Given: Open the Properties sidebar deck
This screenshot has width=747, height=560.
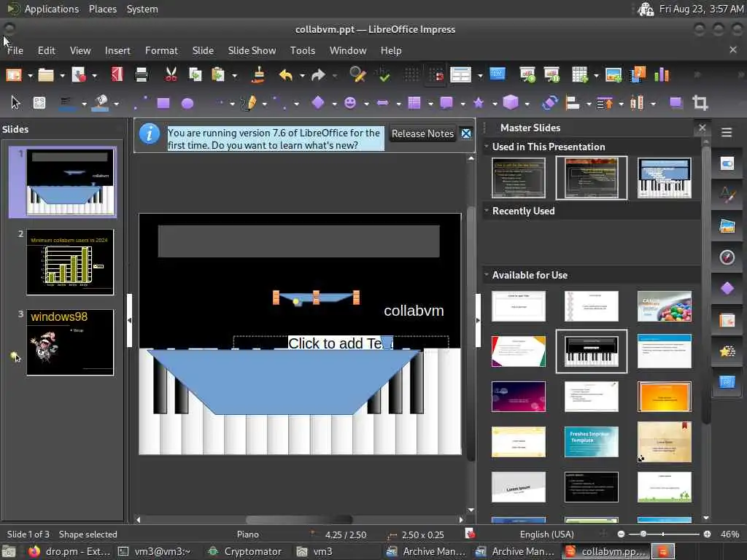Looking at the screenshot, I should click(727, 164).
